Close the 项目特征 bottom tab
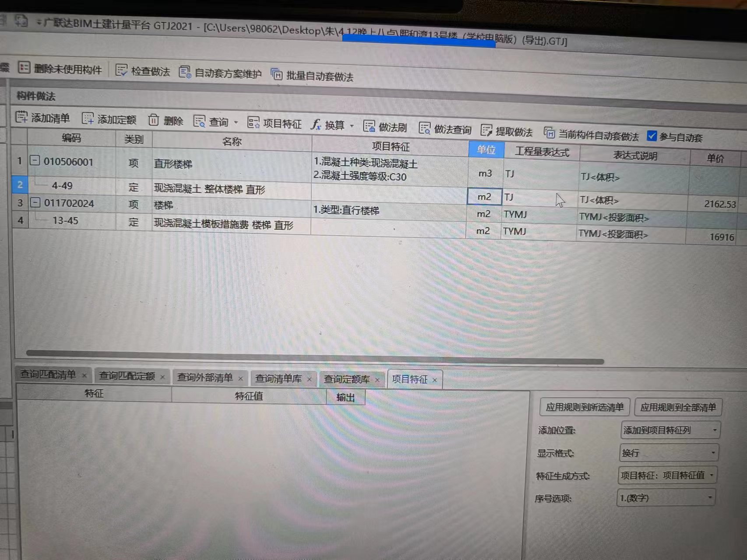747x560 pixels. tap(434, 380)
